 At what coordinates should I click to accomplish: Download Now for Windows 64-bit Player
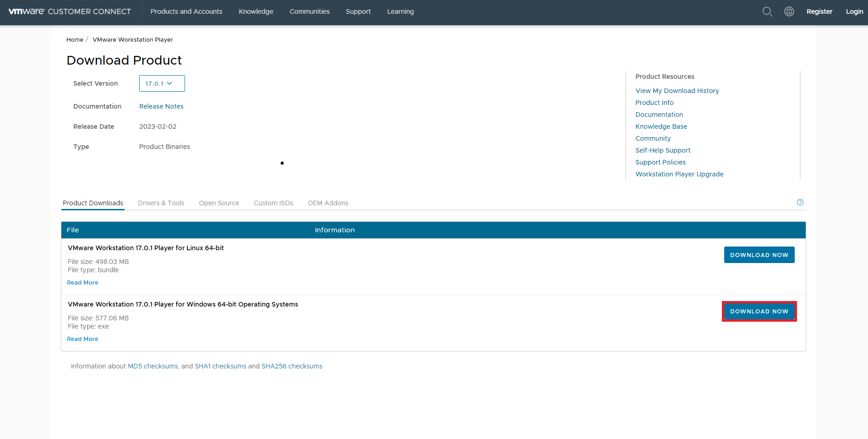759,311
